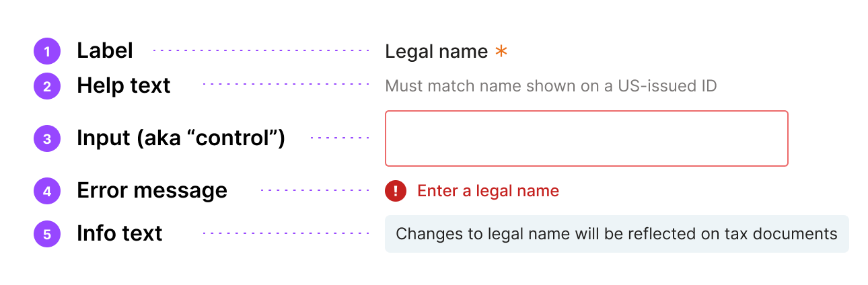Focus the Legal name input field
Viewport: 868px width, 285px height.
pyautogui.click(x=585, y=138)
